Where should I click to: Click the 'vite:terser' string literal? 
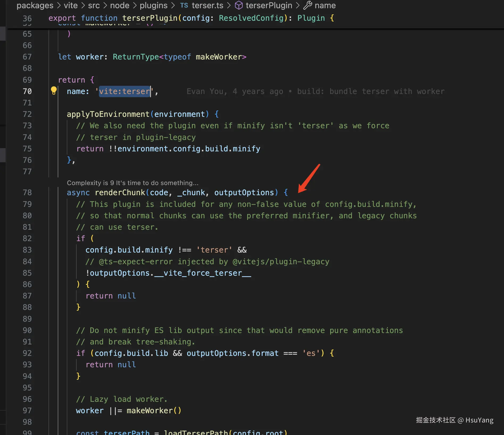click(124, 91)
